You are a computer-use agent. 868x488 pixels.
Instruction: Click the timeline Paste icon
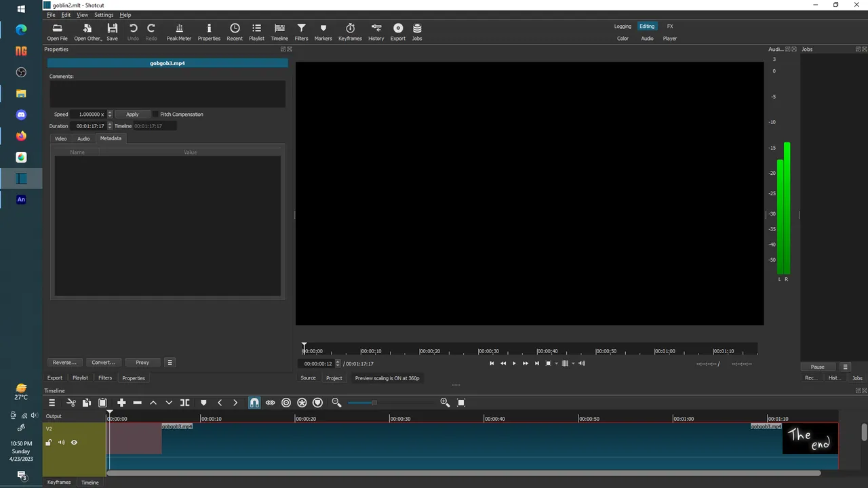click(102, 403)
